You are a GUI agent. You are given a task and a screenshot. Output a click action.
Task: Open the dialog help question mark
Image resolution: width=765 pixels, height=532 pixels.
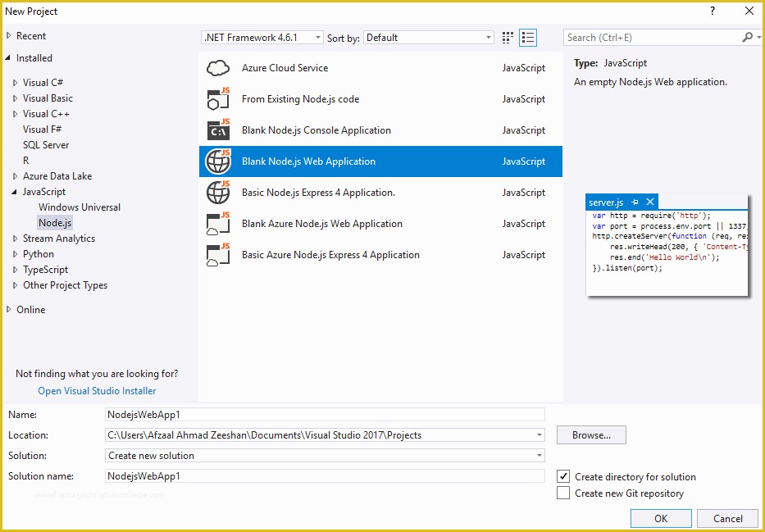[713, 11]
